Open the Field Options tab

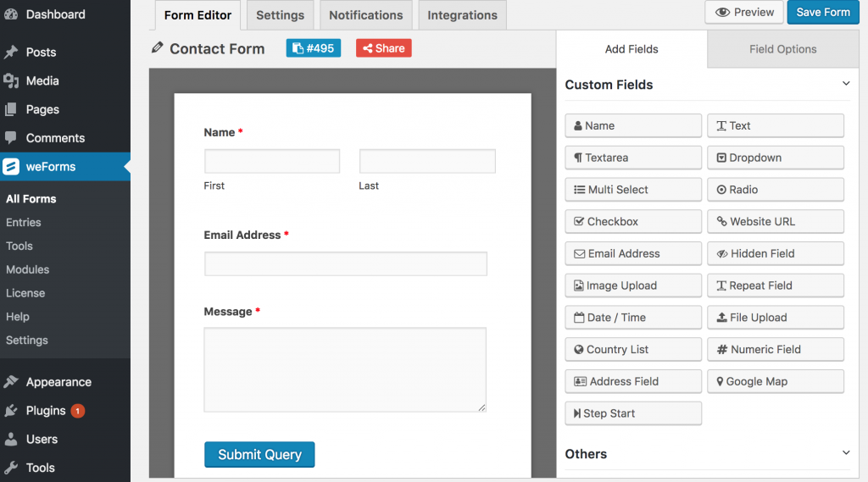point(782,49)
